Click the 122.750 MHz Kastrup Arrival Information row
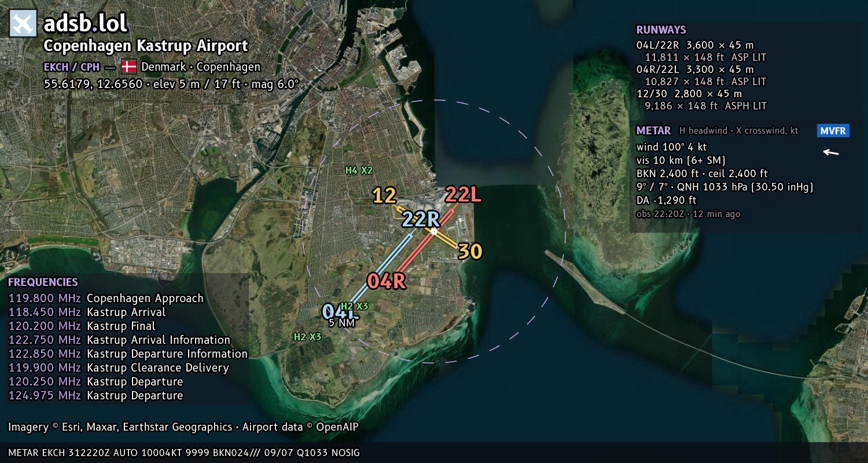Viewport: 868px width, 463px height. [119, 340]
